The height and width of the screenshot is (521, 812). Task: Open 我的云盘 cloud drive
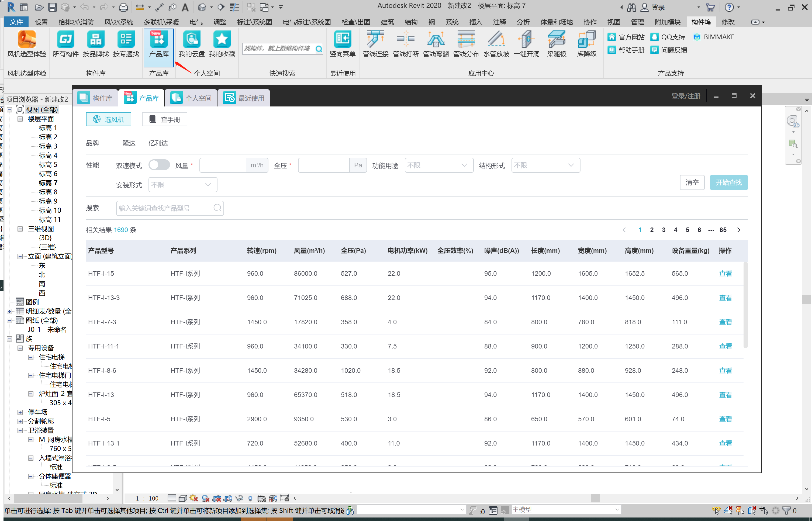(x=192, y=44)
